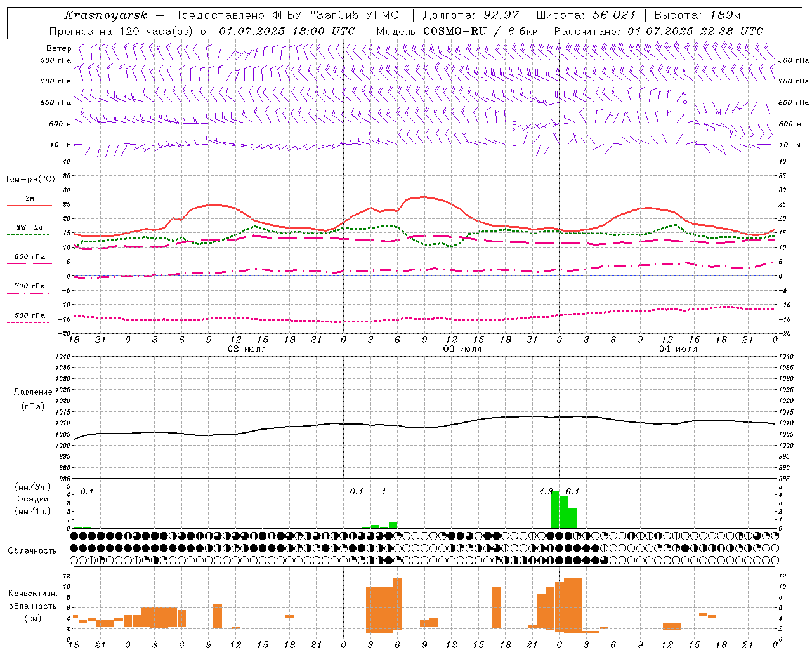Screen dimensions: 812x650
Task: Click the peak of the red 2м curve on 03 июля
Action: click(x=424, y=197)
